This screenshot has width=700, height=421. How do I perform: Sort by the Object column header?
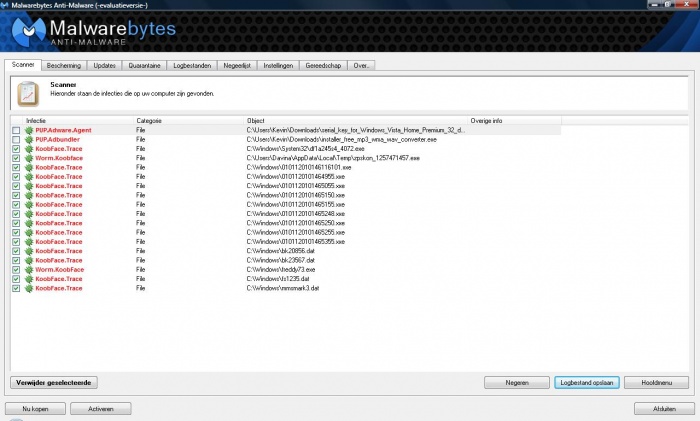[x=355, y=121]
